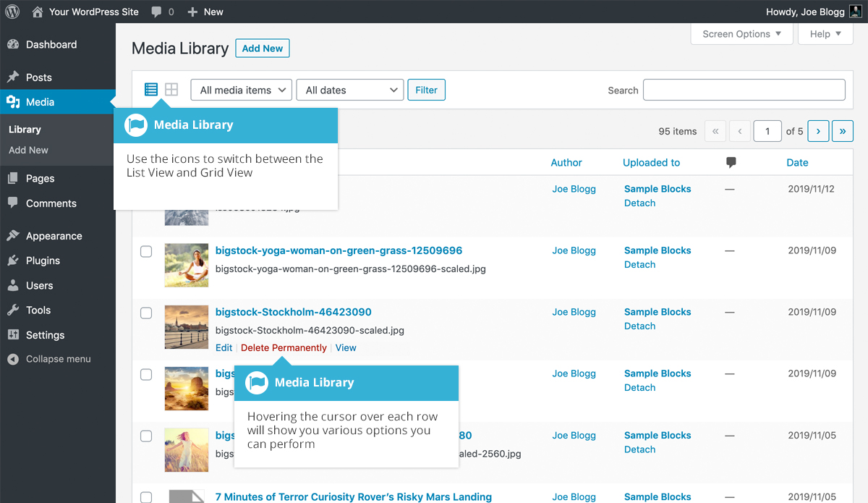Open the girl in field thumbnail
This screenshot has height=503, width=868.
187,449
